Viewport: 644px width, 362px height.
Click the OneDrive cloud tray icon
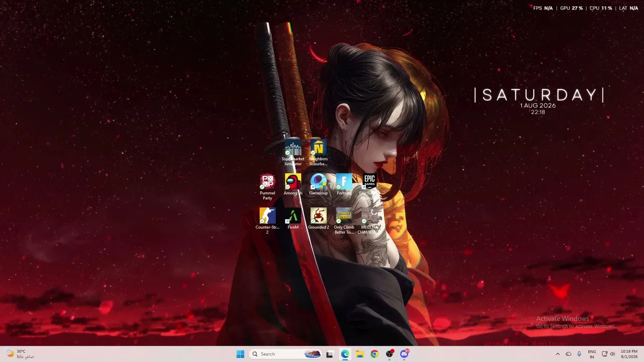569,354
